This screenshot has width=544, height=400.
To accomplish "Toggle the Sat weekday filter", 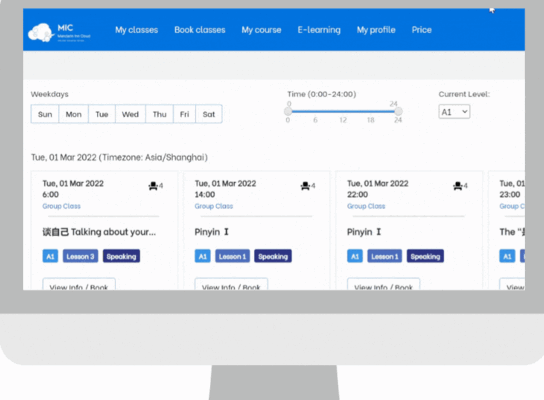I will 209,114.
